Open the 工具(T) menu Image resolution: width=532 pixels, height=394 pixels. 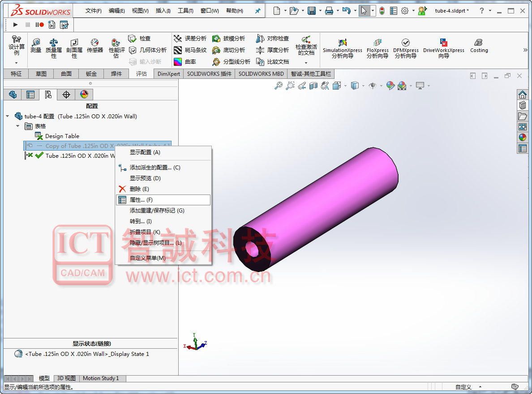[x=185, y=11]
